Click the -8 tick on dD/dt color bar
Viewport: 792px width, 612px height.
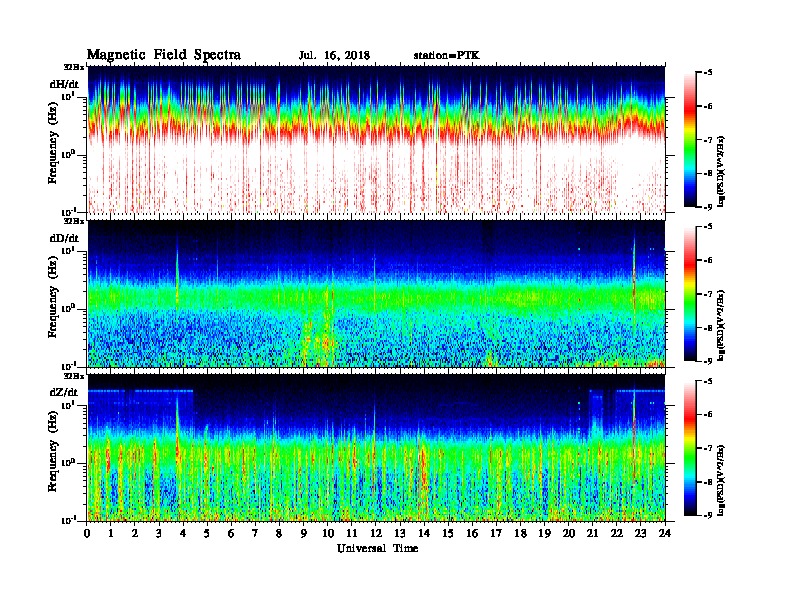point(708,328)
